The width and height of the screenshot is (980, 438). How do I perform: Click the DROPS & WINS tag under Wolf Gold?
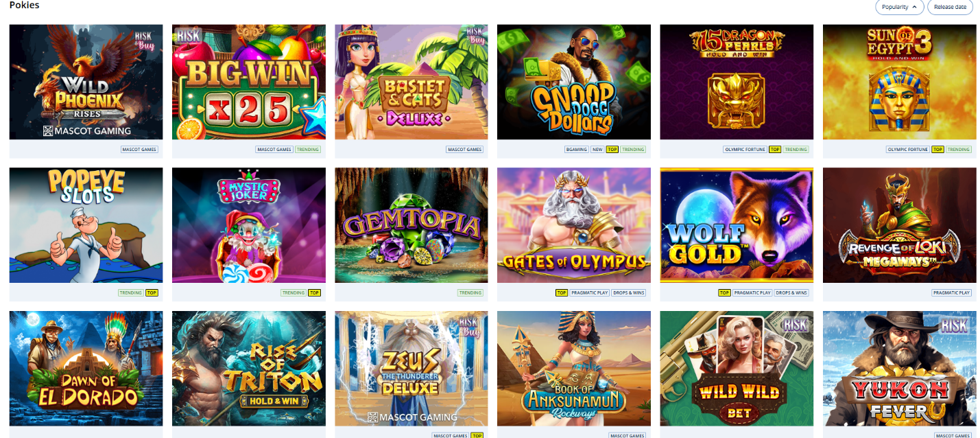792,293
